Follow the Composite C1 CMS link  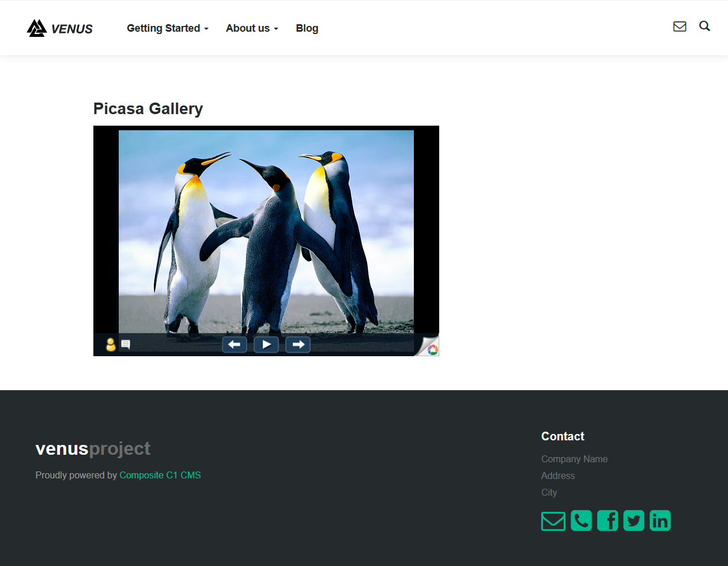160,476
